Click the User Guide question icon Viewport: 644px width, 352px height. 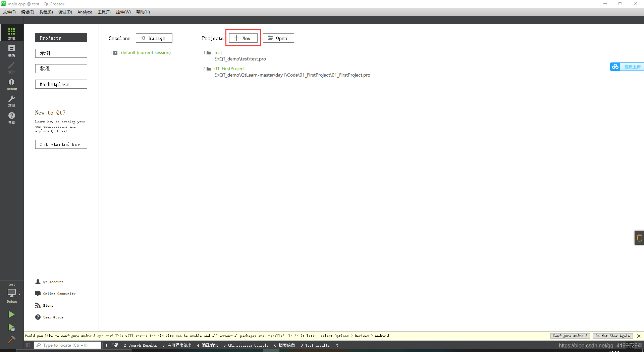pyautogui.click(x=38, y=317)
